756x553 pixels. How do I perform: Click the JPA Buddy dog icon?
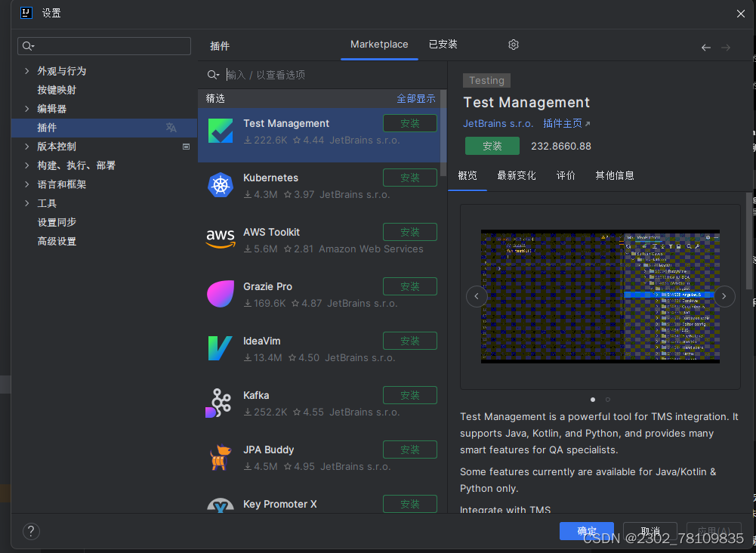[221, 457]
